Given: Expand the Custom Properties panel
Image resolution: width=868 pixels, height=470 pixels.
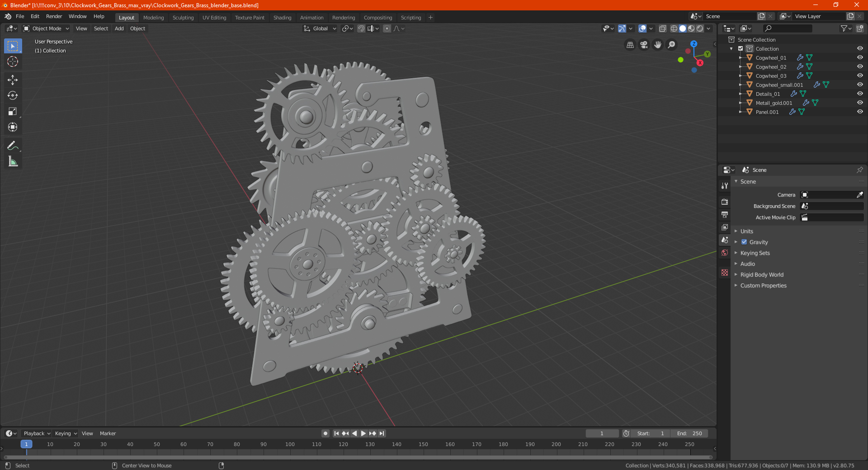Looking at the screenshot, I should (x=763, y=285).
